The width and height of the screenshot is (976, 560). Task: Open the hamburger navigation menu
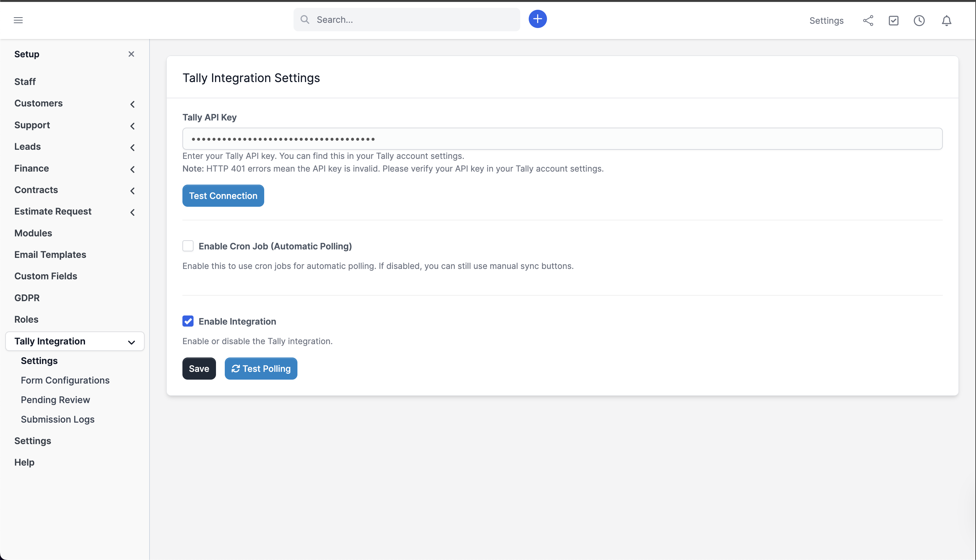(18, 20)
